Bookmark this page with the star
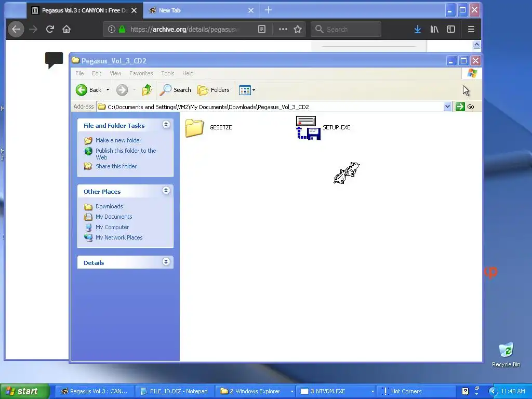Image resolution: width=532 pixels, height=399 pixels. pyautogui.click(x=298, y=29)
